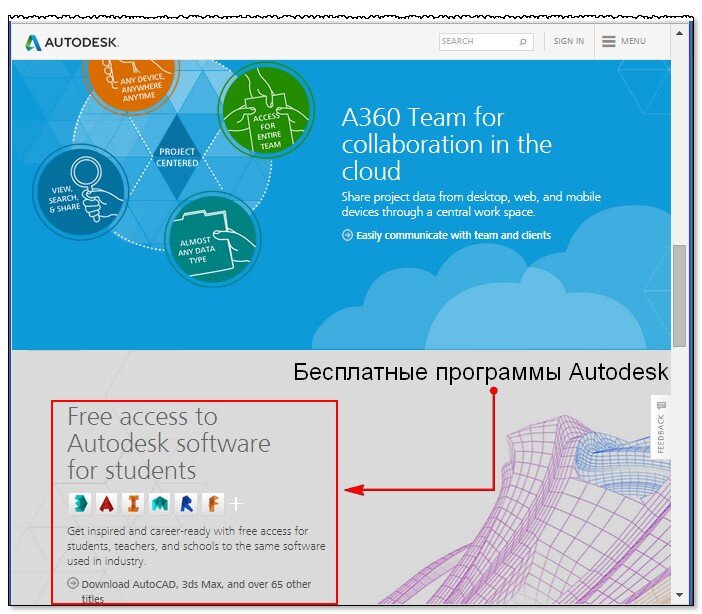This screenshot has width=702, height=614.
Task: Click the blue Revit product icon
Action: pos(186,503)
